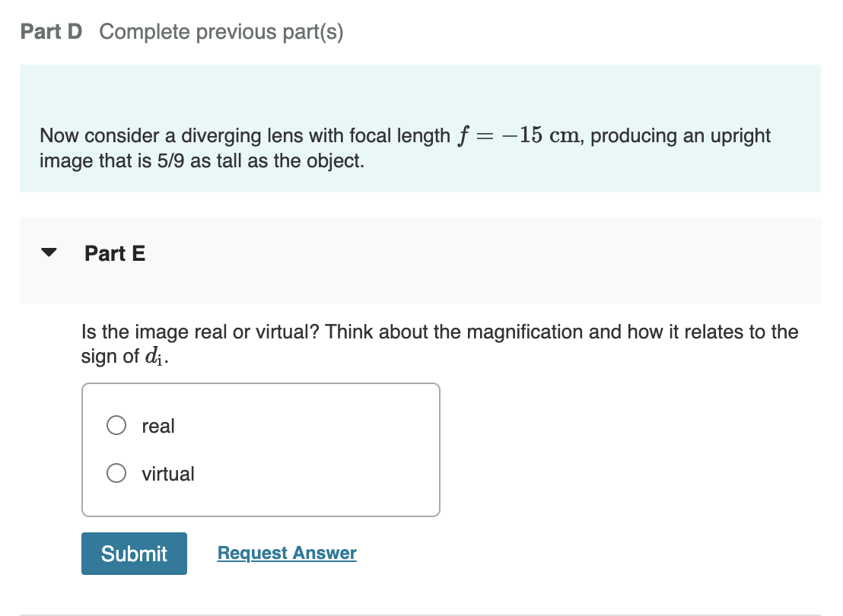Click 'Complete previous part(s)' text
Viewport: 843px width, 616px height.
point(221,32)
